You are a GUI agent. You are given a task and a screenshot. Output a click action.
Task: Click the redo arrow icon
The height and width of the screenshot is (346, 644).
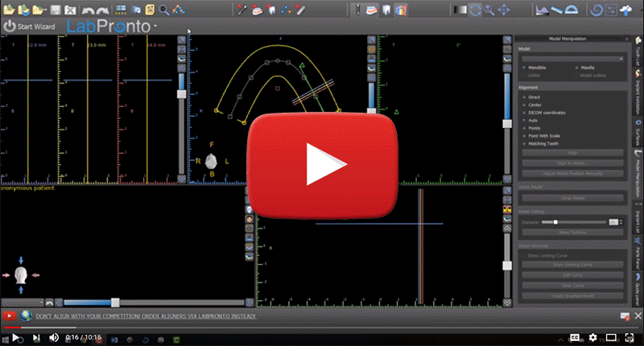click(103, 10)
